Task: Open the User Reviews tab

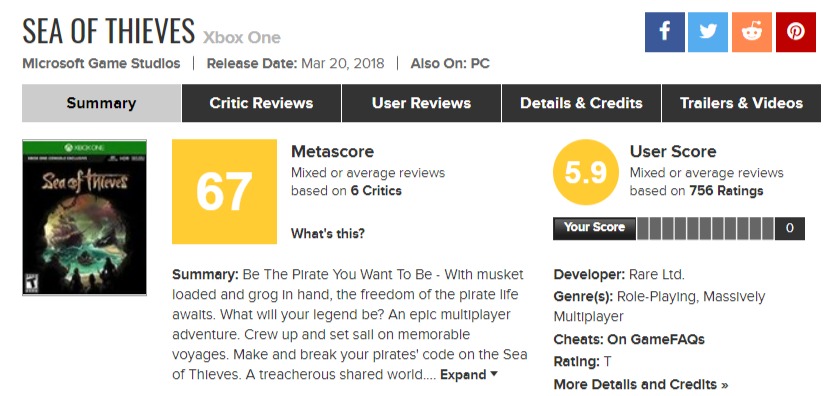Action: [x=421, y=103]
